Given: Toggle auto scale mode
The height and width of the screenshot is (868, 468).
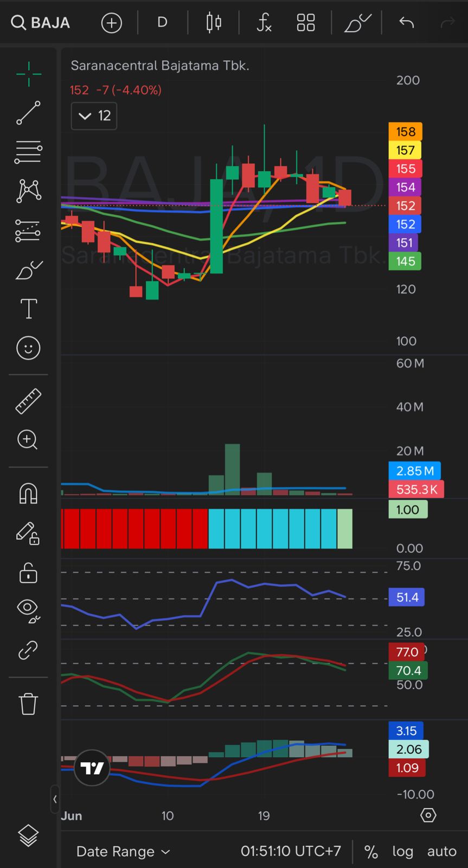Looking at the screenshot, I should click(442, 852).
